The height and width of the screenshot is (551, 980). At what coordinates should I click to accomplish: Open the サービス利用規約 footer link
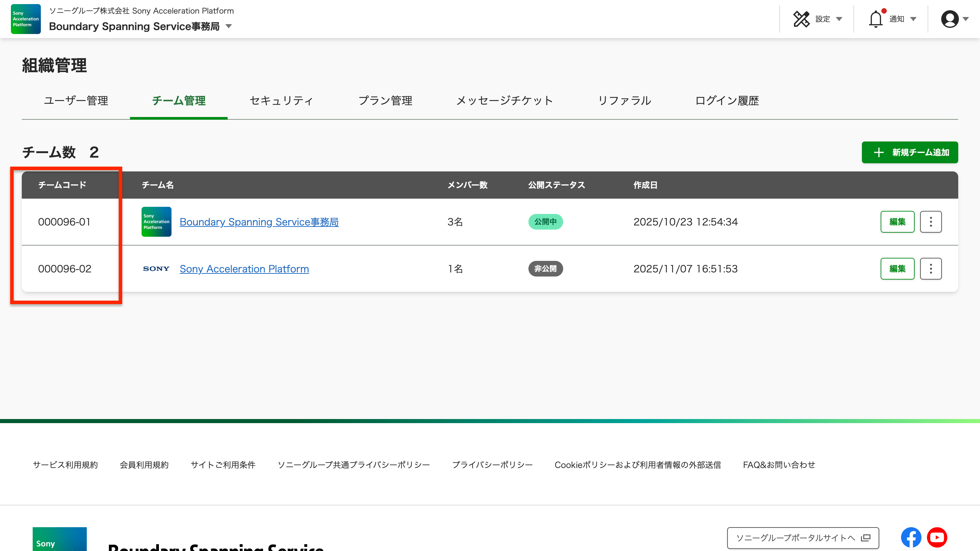coord(65,464)
